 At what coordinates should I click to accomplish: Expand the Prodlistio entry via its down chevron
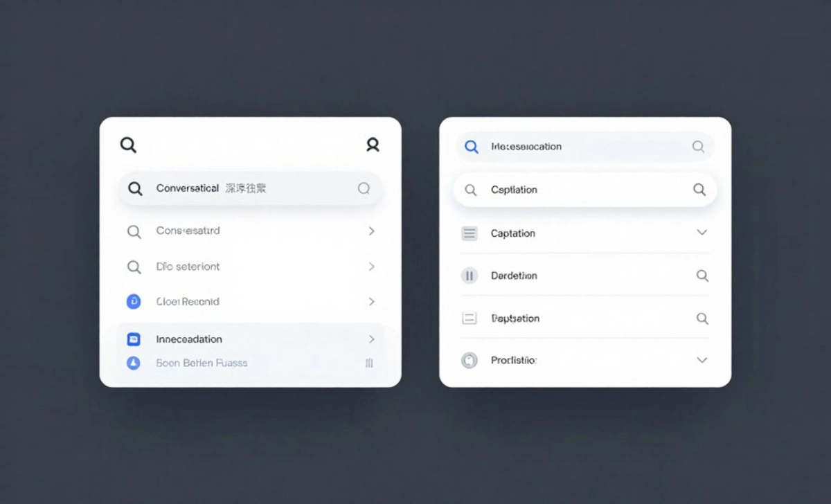(x=702, y=360)
